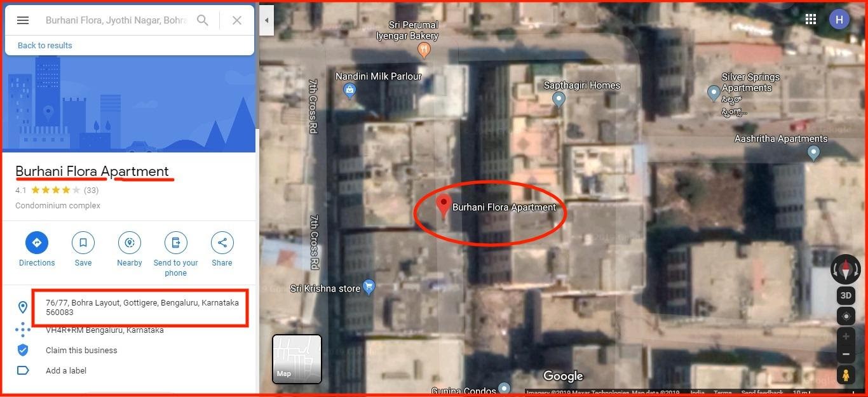Click the Sapthagiri Homes marker pin

coord(559,99)
